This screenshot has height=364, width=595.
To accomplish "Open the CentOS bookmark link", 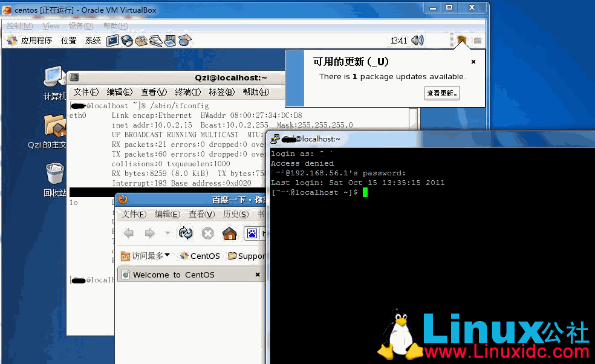I will 200,256.
